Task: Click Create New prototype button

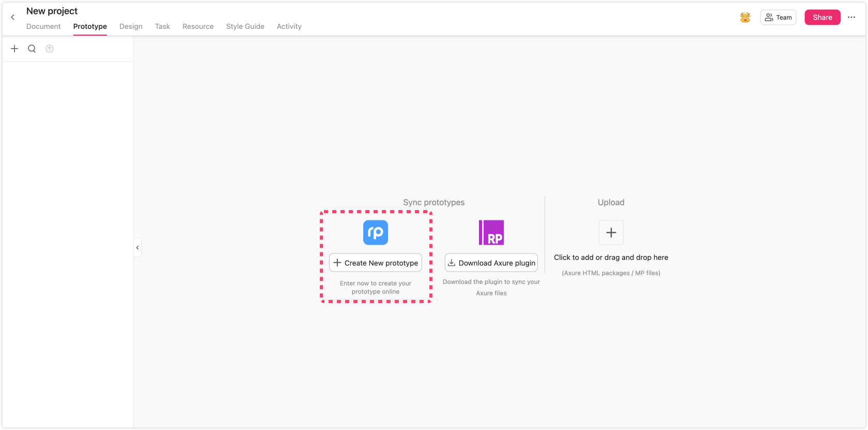Action: [376, 263]
